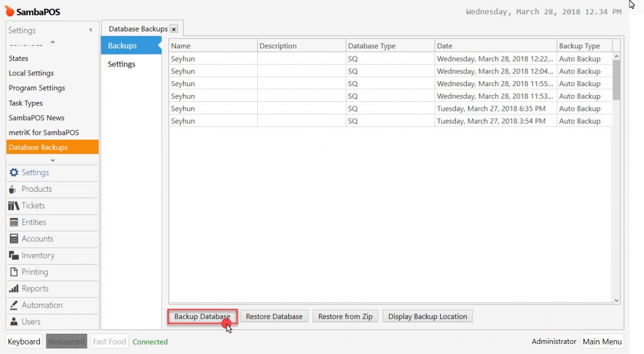Select the Fast Food department button
Viewport: 644px width, 354px height.
coord(109,341)
